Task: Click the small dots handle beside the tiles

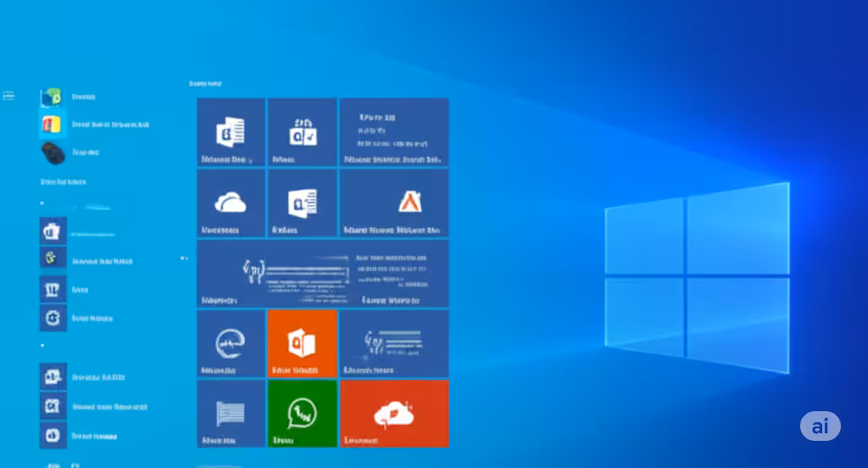Action: (x=184, y=258)
